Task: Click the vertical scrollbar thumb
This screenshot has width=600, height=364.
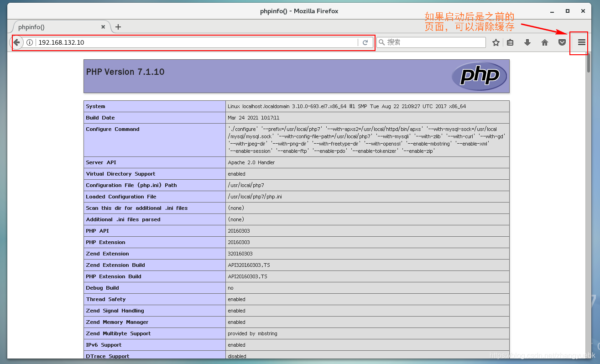Action: [x=589, y=62]
